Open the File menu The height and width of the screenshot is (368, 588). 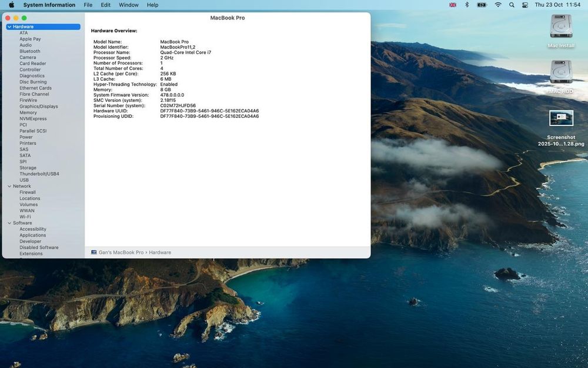(x=88, y=5)
